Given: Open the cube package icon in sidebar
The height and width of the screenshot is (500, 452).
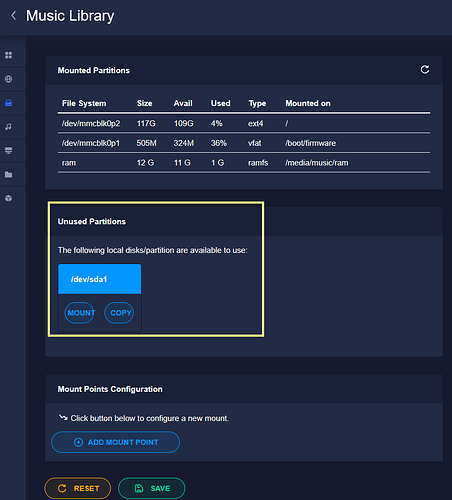Looking at the screenshot, I should [x=9, y=198].
